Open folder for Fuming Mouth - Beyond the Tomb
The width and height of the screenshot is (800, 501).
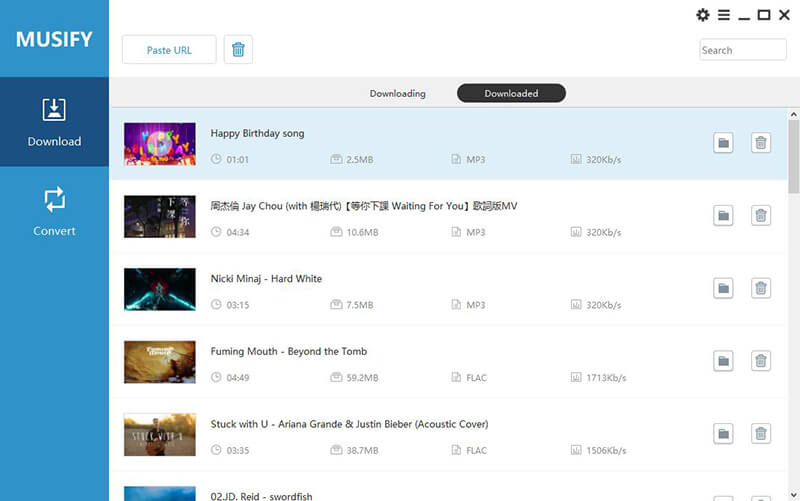723,361
